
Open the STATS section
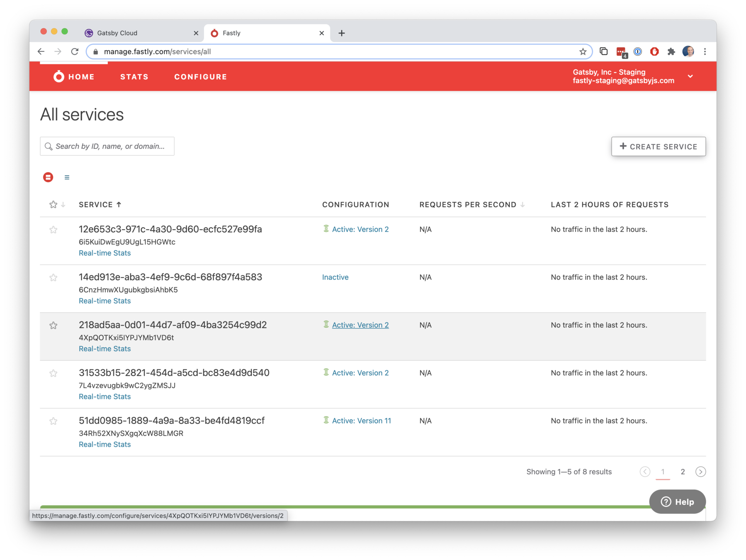(134, 77)
